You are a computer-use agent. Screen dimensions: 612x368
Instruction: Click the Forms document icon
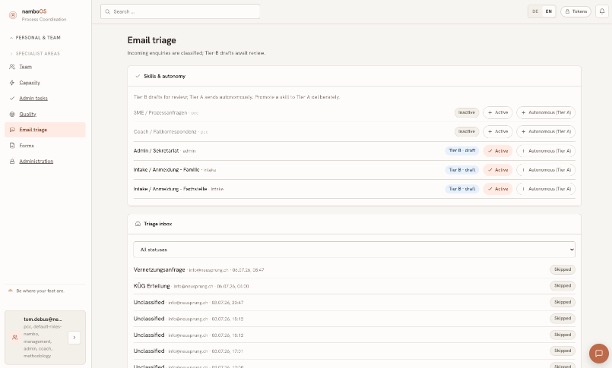pyautogui.click(x=12, y=146)
